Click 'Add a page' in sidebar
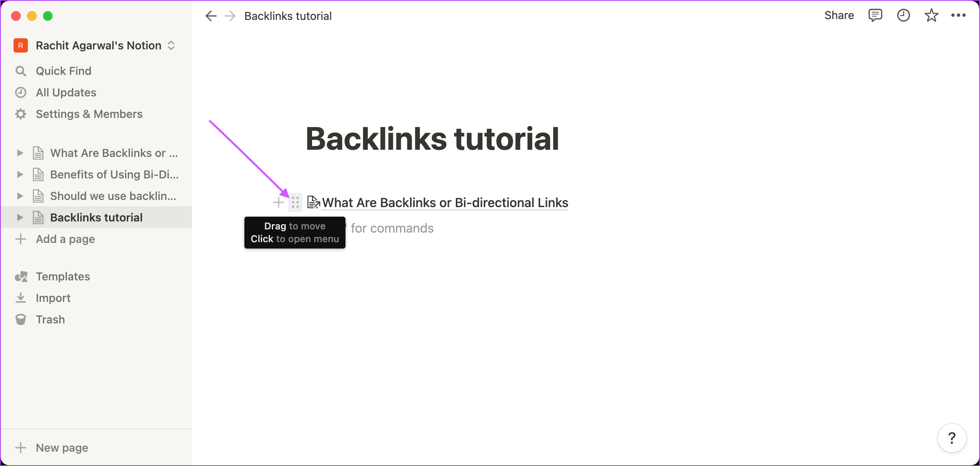The height and width of the screenshot is (466, 980). pos(65,239)
